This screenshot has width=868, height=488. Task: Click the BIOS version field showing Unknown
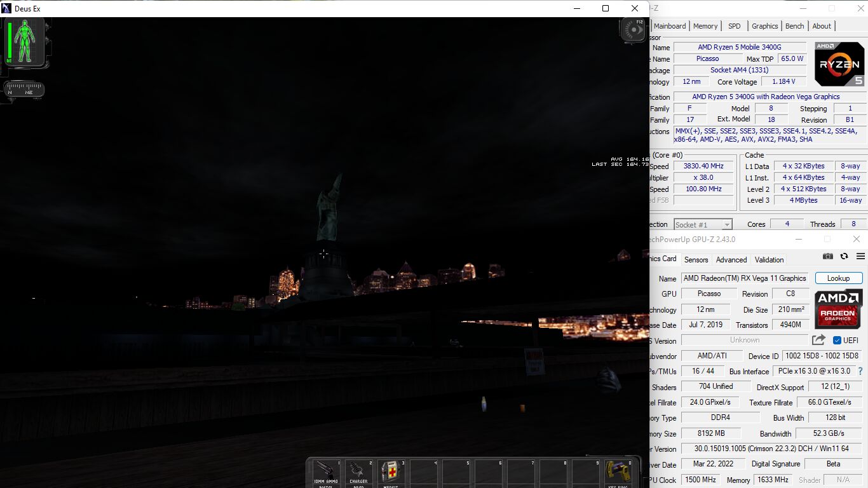[x=745, y=340]
